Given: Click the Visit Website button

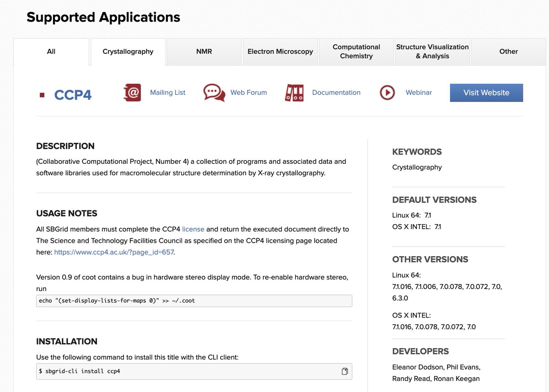Looking at the screenshot, I should click(x=486, y=92).
